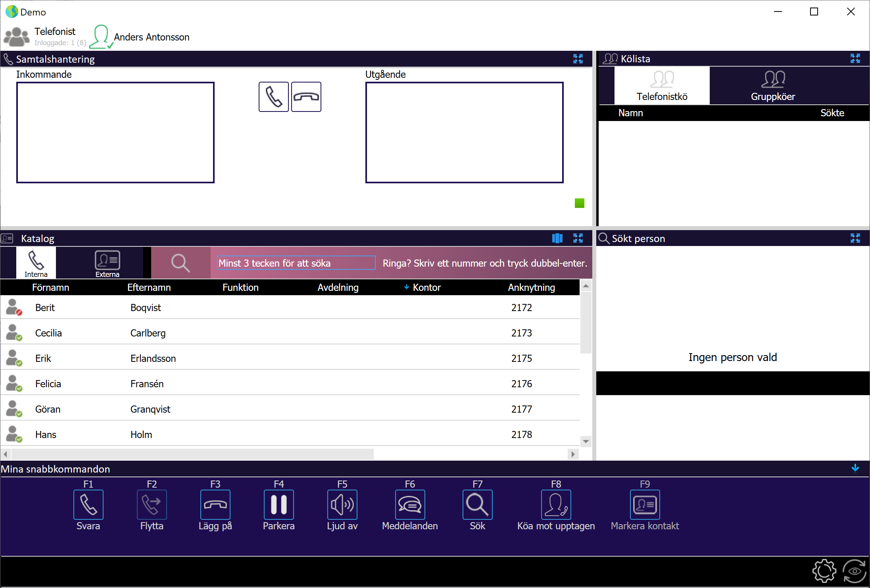Click the answer call icon in Samtalshantering
Screen dimensions: 870x588
click(273, 97)
